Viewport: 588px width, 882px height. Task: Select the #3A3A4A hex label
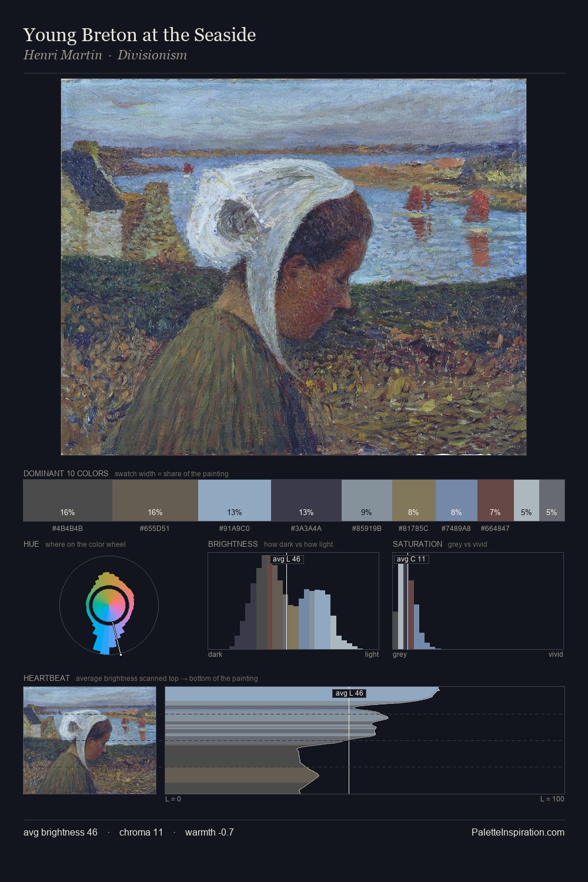click(x=306, y=529)
